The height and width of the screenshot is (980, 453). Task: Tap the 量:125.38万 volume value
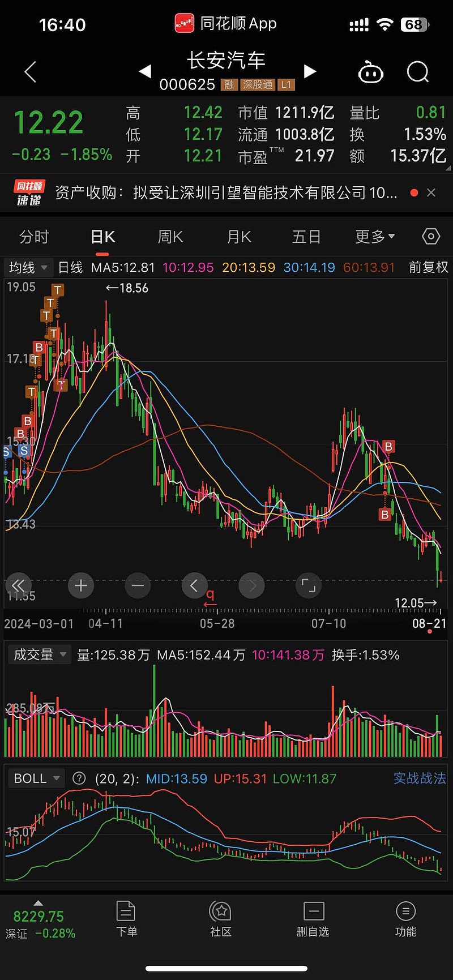point(113,655)
